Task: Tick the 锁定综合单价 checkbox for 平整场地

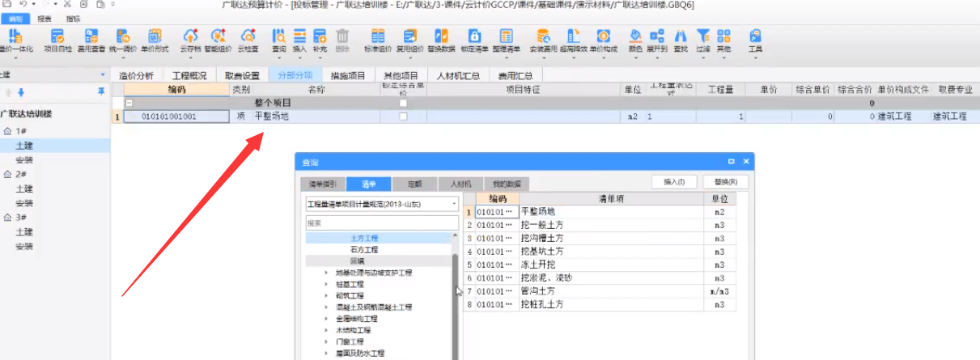Action: click(x=403, y=116)
